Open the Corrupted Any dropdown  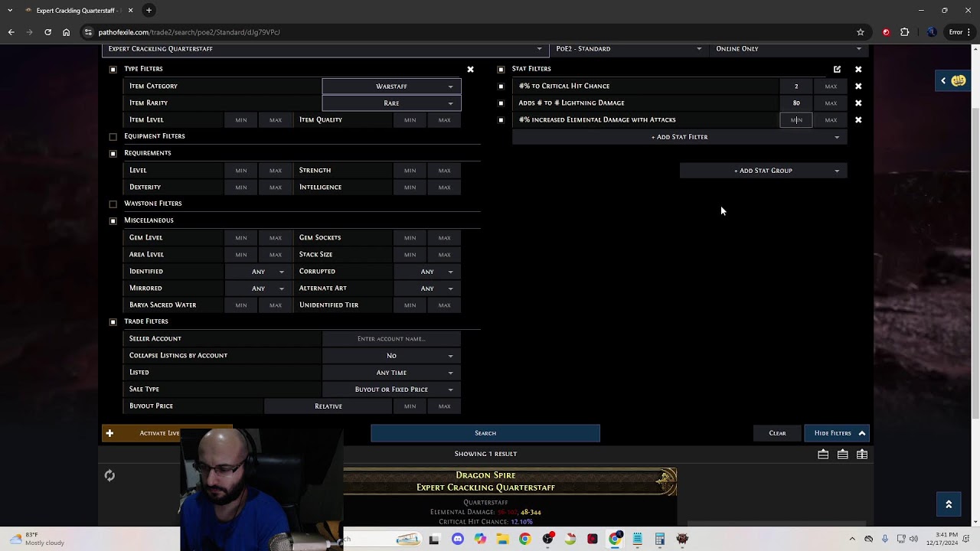coord(427,271)
